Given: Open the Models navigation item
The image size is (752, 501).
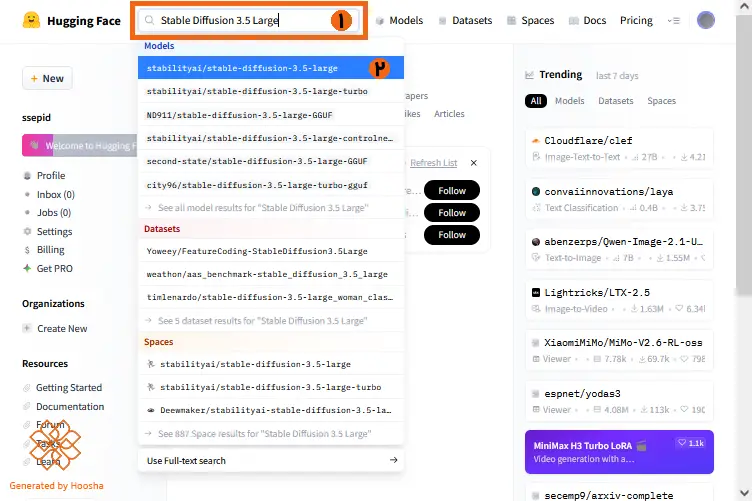Looking at the screenshot, I should (x=400, y=21).
